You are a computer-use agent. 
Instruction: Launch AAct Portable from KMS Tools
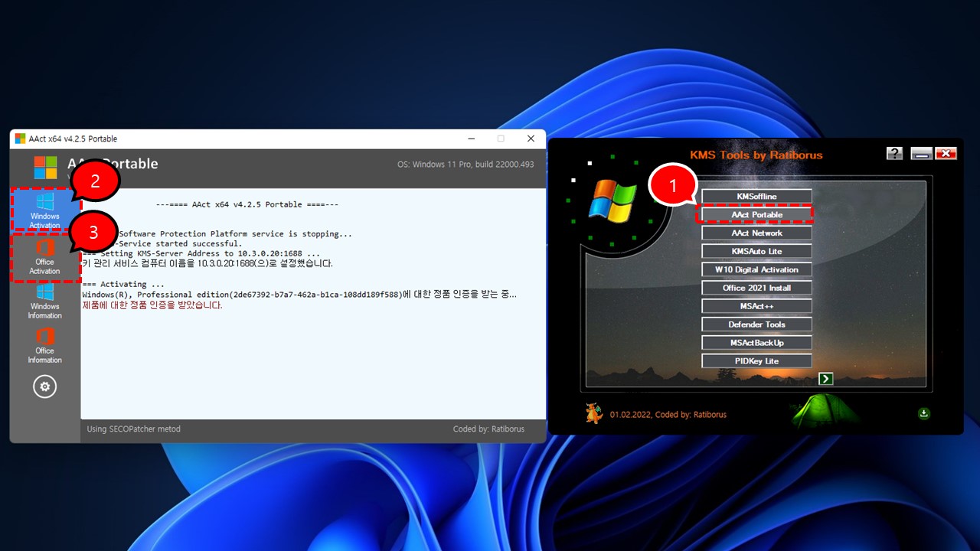click(756, 215)
